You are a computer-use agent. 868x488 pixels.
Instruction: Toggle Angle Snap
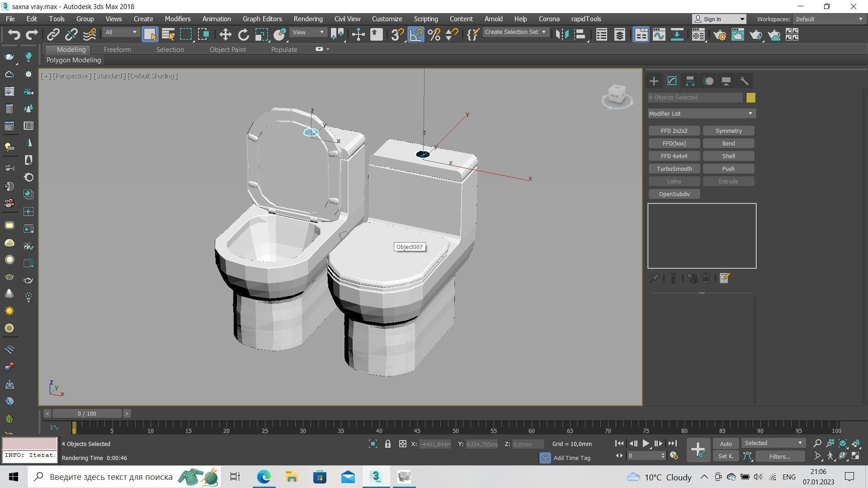416,35
